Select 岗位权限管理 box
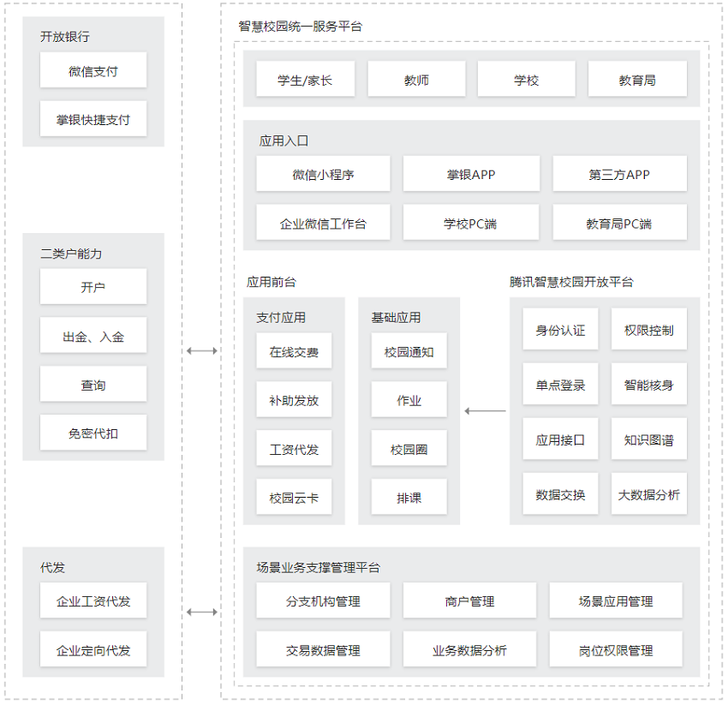Viewport: 728px width, 705px height. [616, 649]
